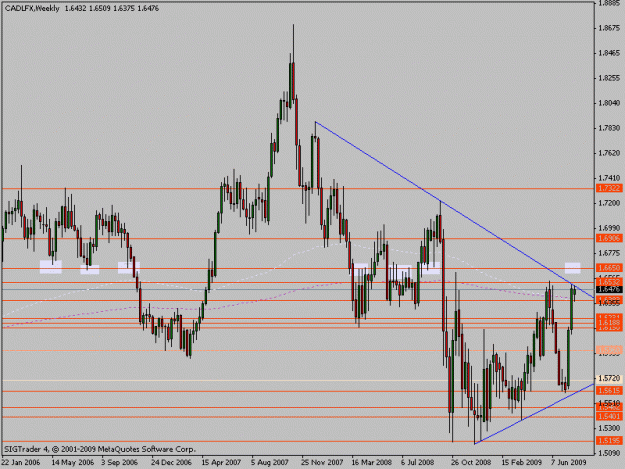Select the 24 Dec 2006 date label
This screenshot has height=469, width=625.
coord(171,462)
